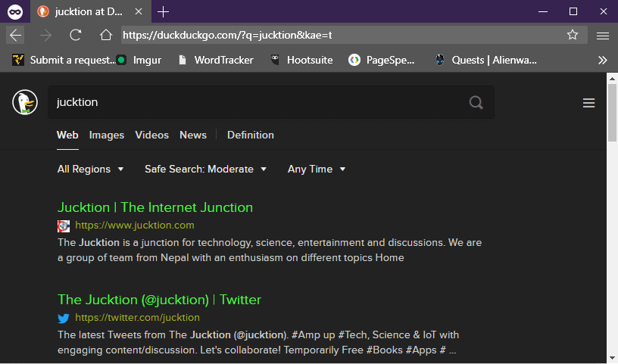Click the scrollbar up arrow
The image size is (618, 364).
612,79
